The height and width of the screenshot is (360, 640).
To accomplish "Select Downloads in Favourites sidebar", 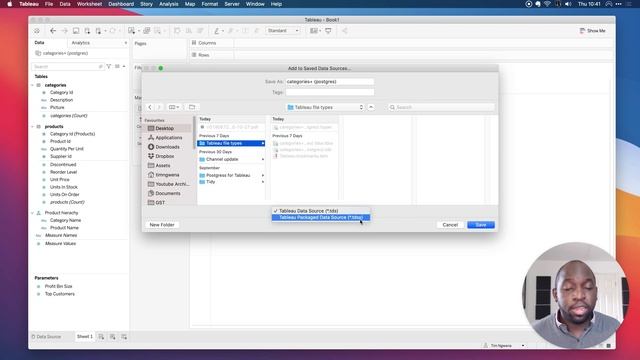I will coord(167,147).
